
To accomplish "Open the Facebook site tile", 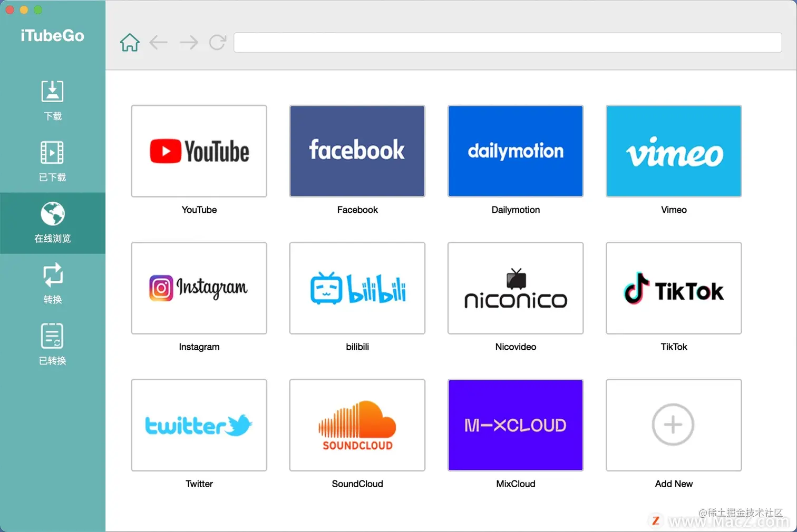I will point(357,151).
